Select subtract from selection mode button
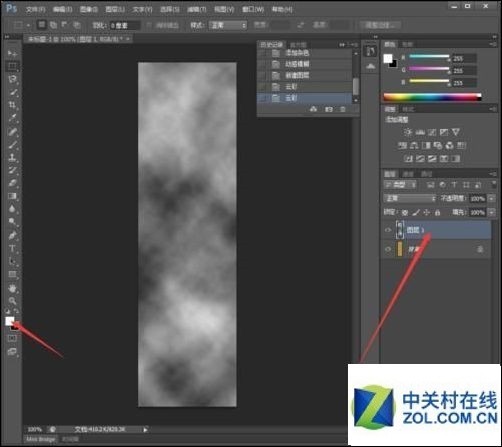The image size is (502, 447). (64, 25)
